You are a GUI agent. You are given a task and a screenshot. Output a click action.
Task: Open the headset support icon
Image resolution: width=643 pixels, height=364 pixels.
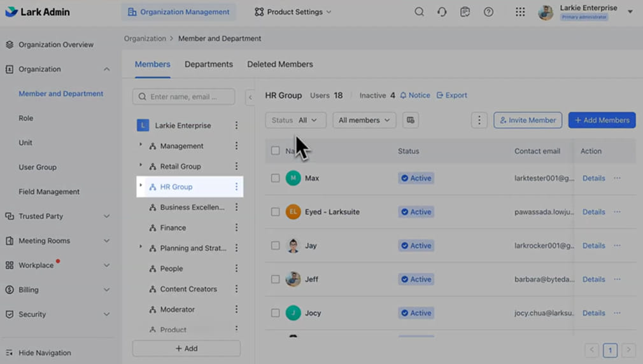pos(442,12)
